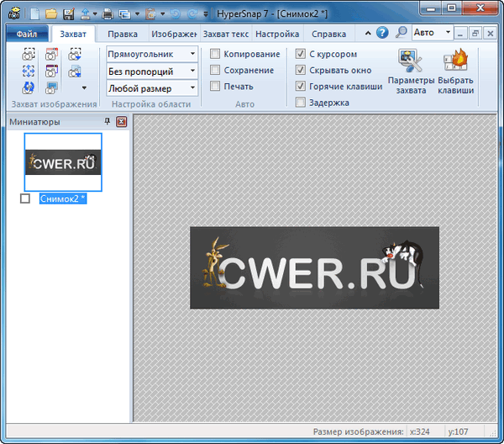
Task: Click the Print icon in quick toolbar
Action: [108, 13]
